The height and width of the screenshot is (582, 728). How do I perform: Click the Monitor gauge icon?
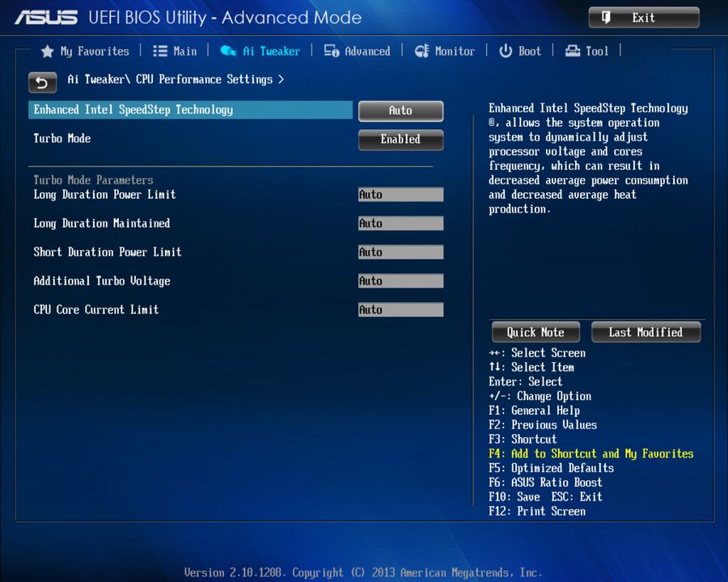click(x=422, y=50)
